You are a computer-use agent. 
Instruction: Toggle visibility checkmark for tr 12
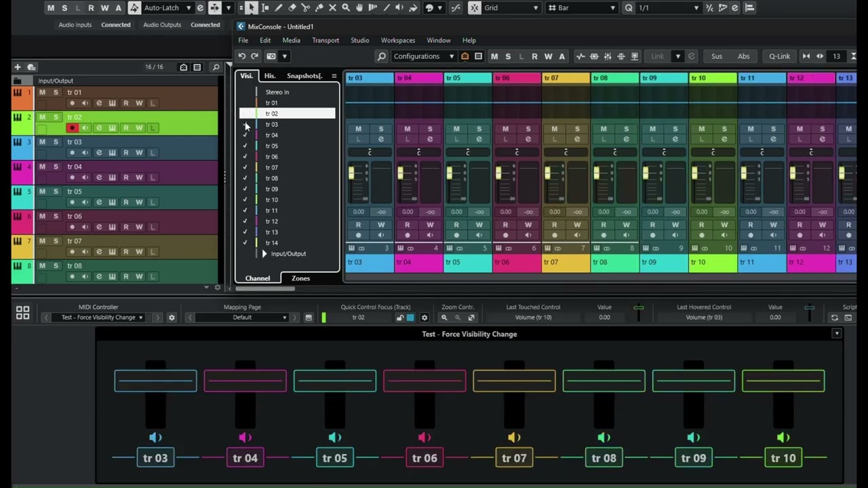pyautogui.click(x=245, y=222)
